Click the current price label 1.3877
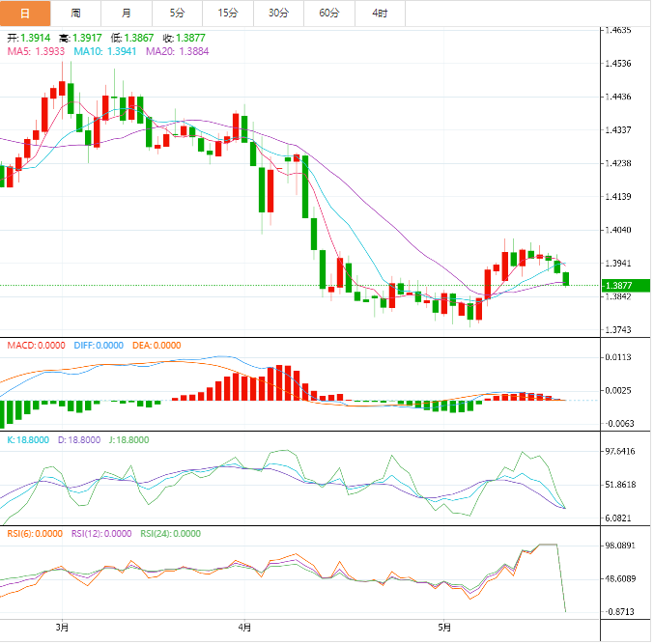The image size is (654, 644). [626, 286]
